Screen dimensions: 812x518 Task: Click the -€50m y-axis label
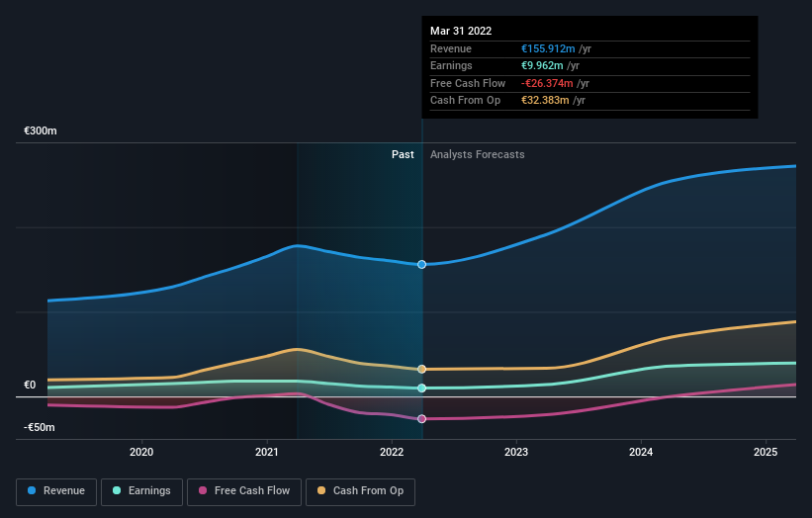pyautogui.click(x=40, y=427)
